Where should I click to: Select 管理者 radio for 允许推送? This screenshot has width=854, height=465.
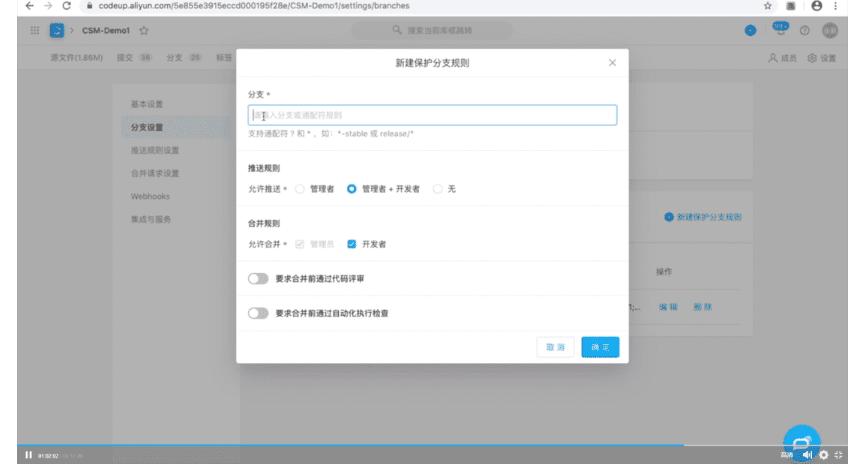300,189
